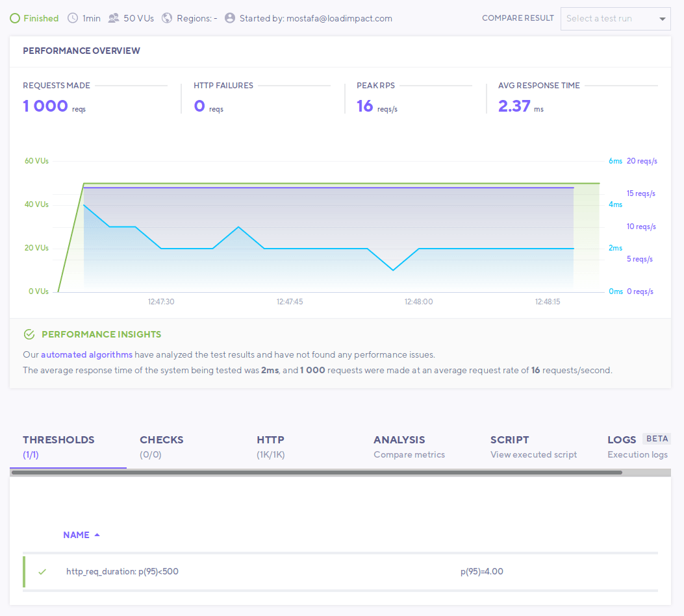
Task: Click the 50 VUs users icon
Action: (x=112, y=18)
